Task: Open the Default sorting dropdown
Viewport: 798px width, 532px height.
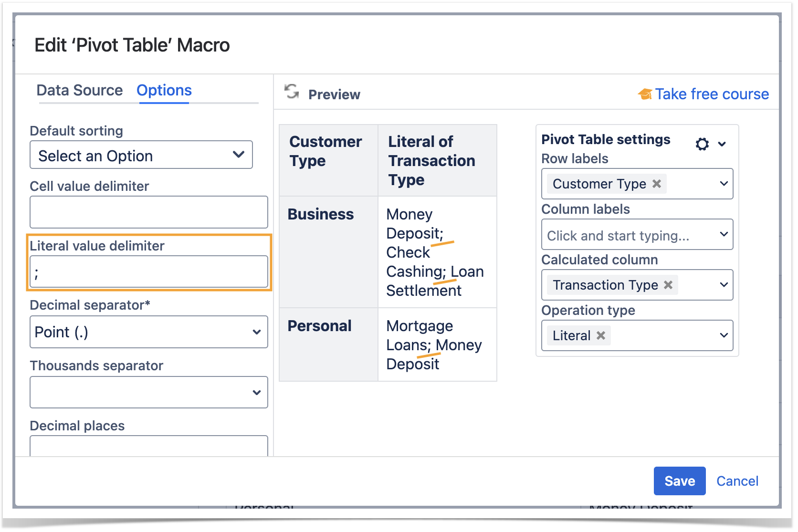Action: (x=141, y=155)
